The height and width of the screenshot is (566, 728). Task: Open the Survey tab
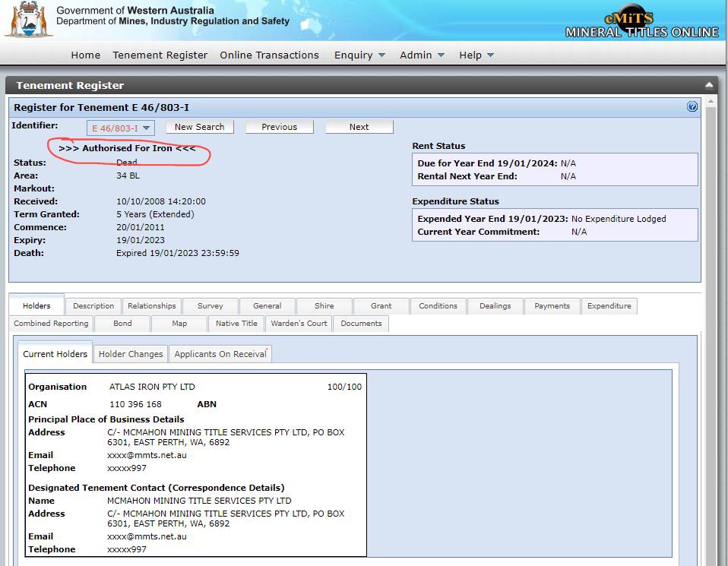click(210, 306)
